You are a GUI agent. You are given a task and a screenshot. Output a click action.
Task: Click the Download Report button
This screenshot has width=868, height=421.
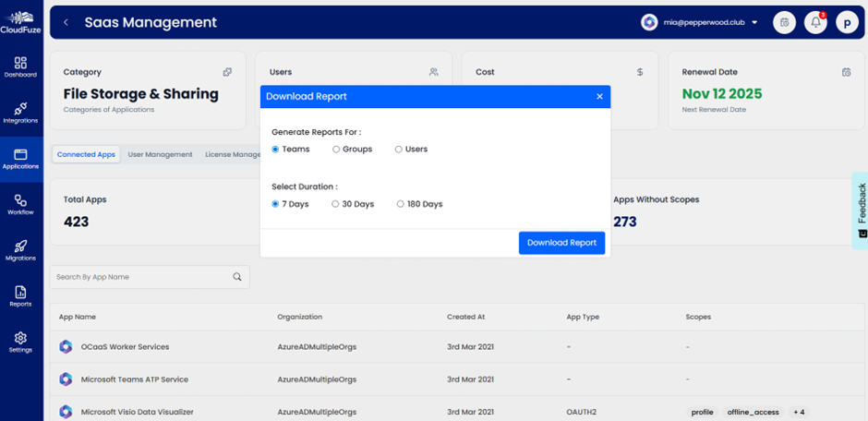click(x=561, y=243)
